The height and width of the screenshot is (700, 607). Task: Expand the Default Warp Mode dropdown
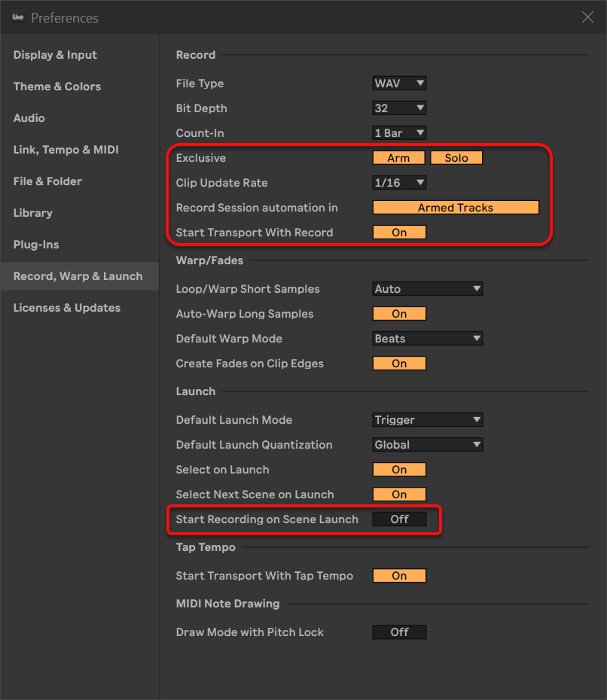click(x=428, y=339)
